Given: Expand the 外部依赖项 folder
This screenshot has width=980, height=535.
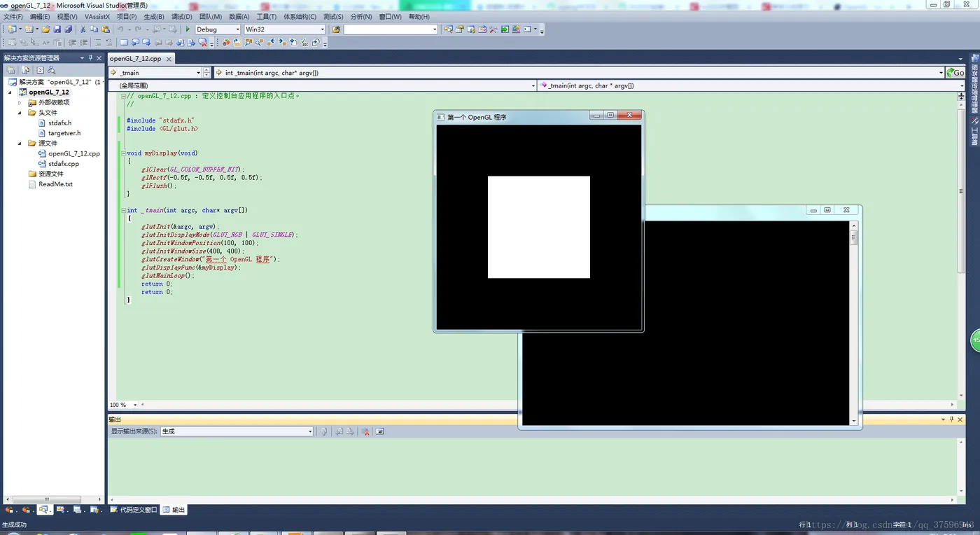Looking at the screenshot, I should click(20, 102).
